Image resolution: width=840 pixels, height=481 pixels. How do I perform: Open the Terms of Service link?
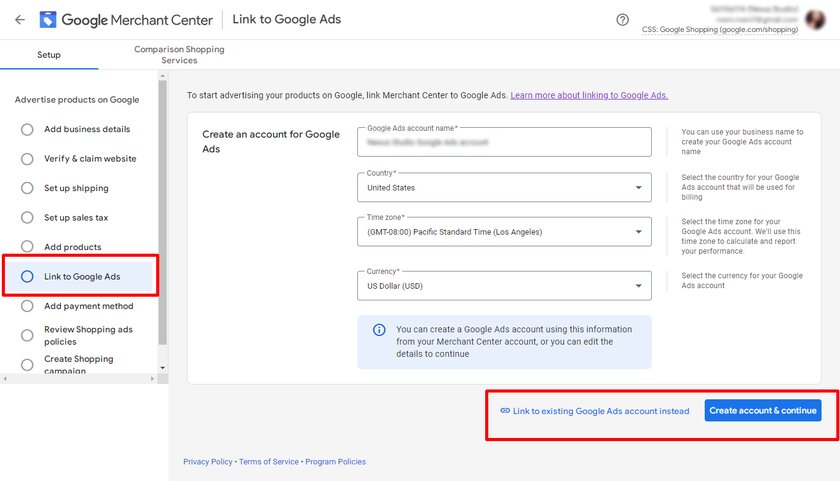pos(269,462)
